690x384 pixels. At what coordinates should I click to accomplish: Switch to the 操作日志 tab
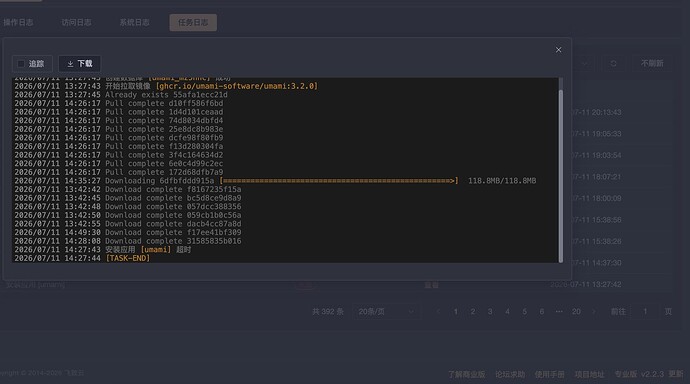18,22
